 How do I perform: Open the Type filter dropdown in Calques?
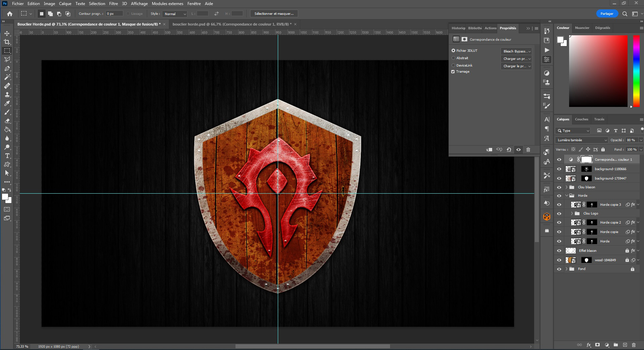click(573, 130)
